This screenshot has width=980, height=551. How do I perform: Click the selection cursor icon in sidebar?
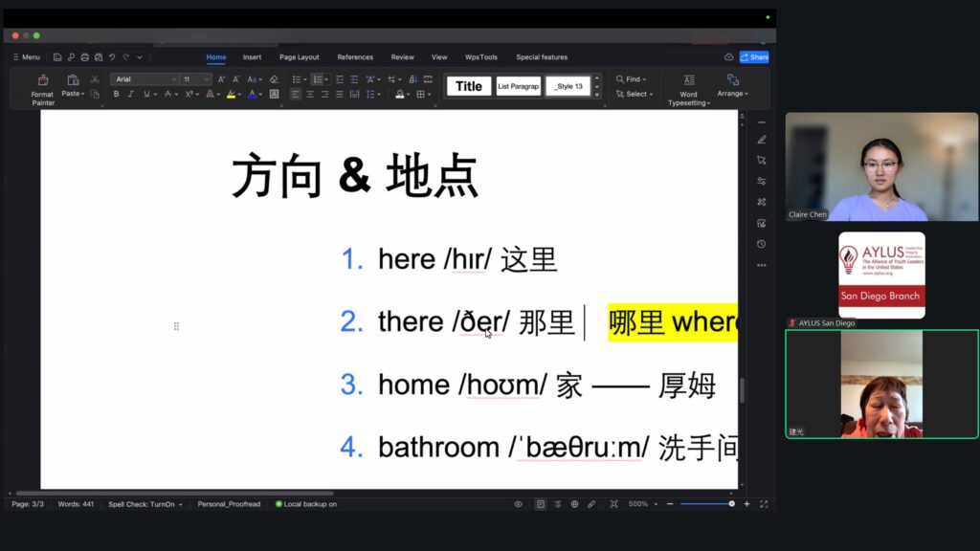pos(762,161)
